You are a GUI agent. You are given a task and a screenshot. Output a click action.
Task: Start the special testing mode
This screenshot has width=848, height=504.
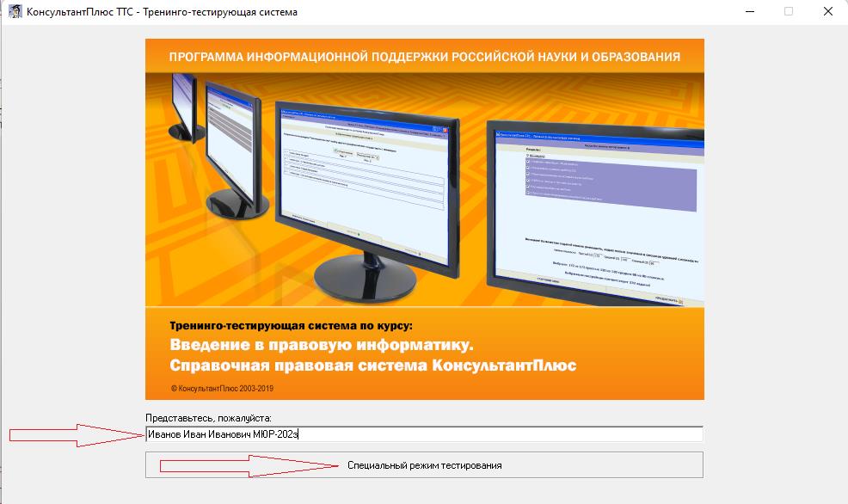(425, 465)
